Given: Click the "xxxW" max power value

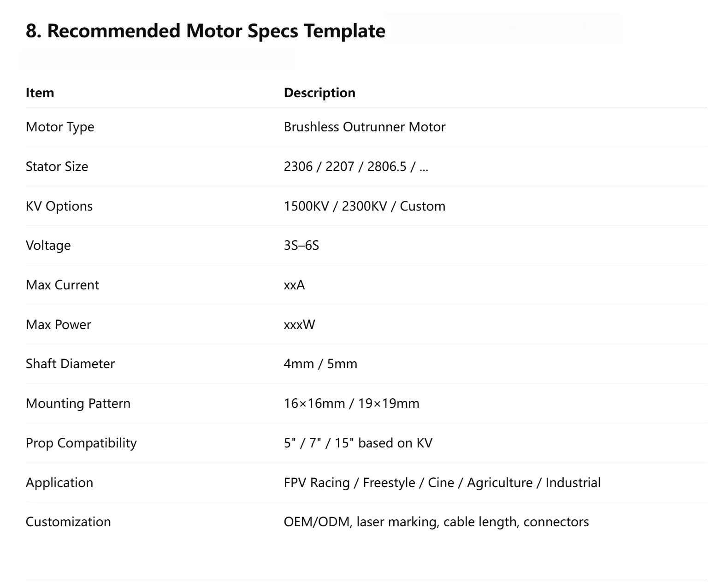Looking at the screenshot, I should pyautogui.click(x=299, y=324).
